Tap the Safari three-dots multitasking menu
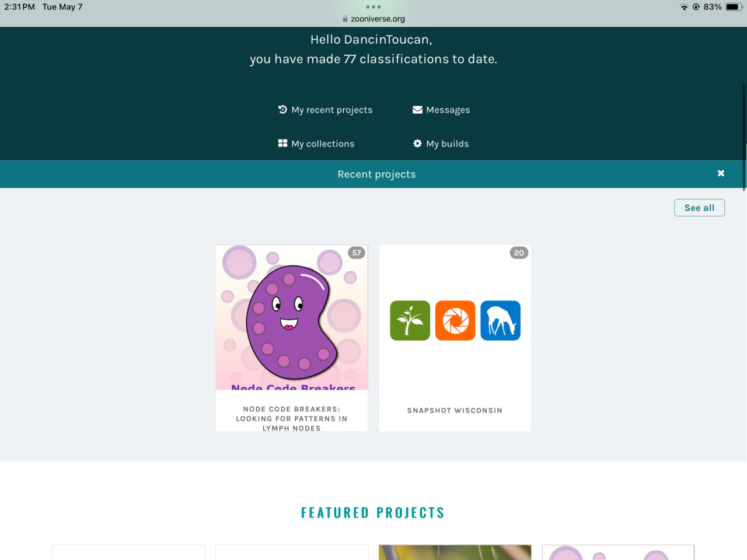Image resolution: width=747 pixels, height=560 pixels. 373,7
